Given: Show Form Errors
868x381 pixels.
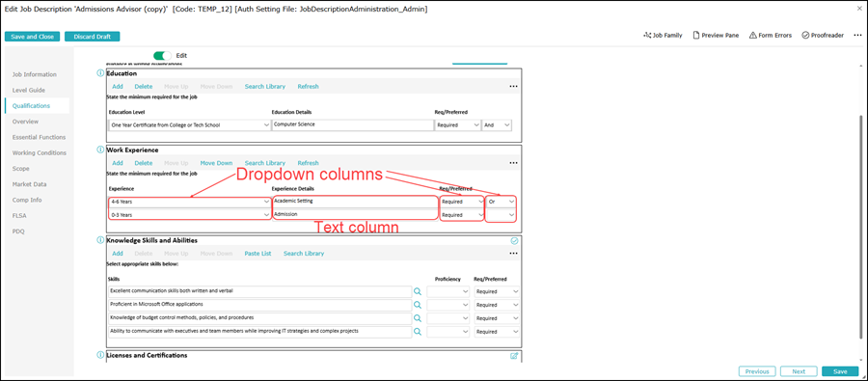Looking at the screenshot, I should tap(771, 36).
